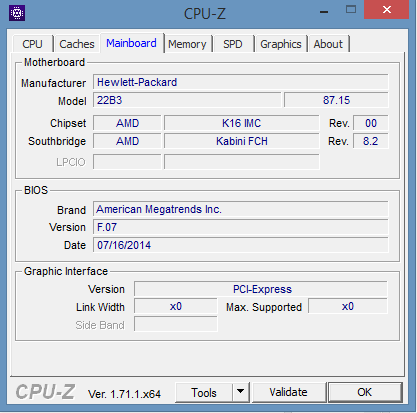Click the BIOS version F.07 field

241,227
